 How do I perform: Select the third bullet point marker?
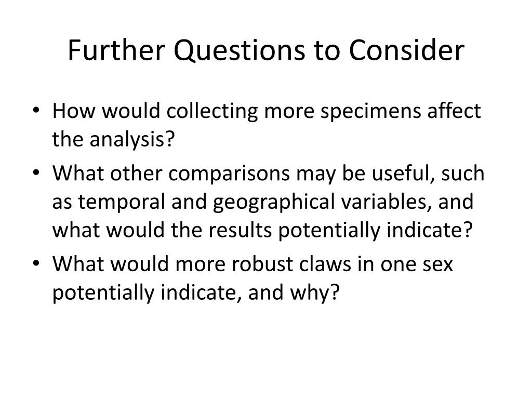(36, 263)
